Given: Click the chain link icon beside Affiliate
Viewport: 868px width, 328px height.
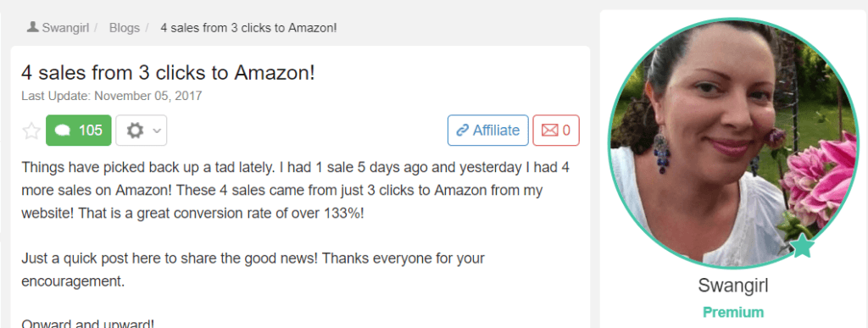Looking at the screenshot, I should tap(462, 131).
